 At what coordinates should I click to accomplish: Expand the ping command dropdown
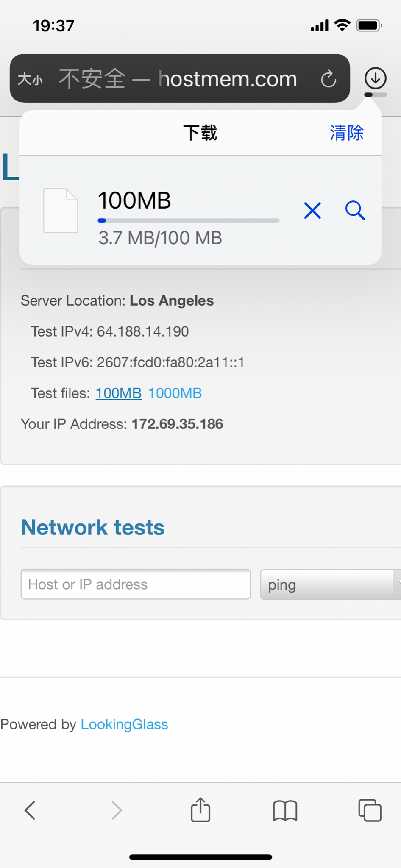(x=330, y=585)
